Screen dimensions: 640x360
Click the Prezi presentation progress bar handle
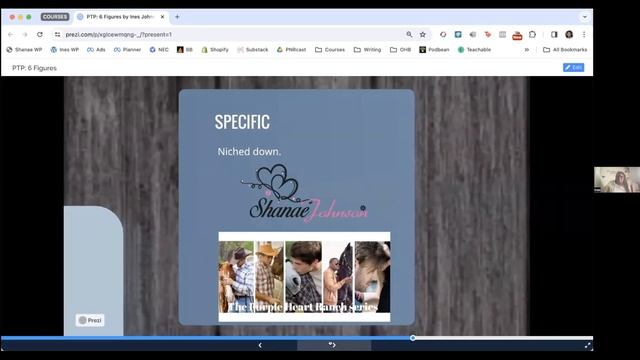click(x=413, y=338)
